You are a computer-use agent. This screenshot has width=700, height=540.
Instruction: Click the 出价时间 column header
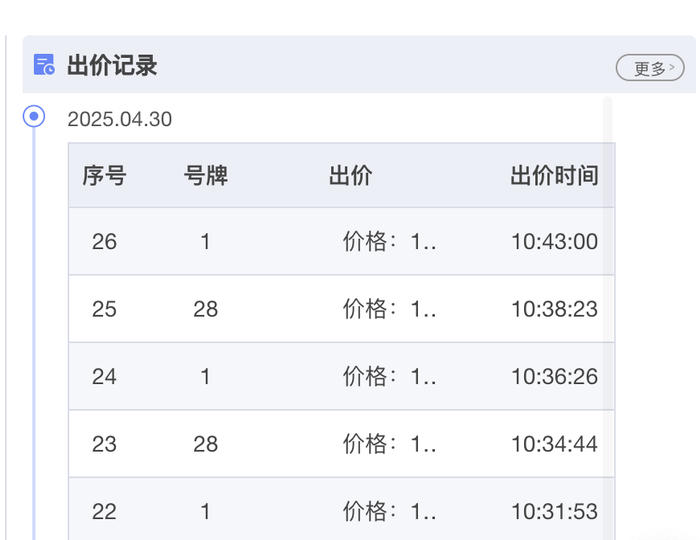click(554, 176)
